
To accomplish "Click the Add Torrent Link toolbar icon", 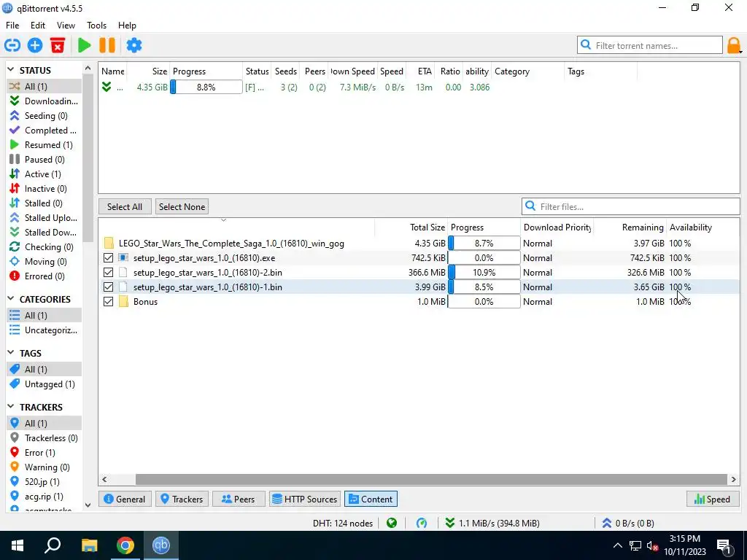I will 12,45.
